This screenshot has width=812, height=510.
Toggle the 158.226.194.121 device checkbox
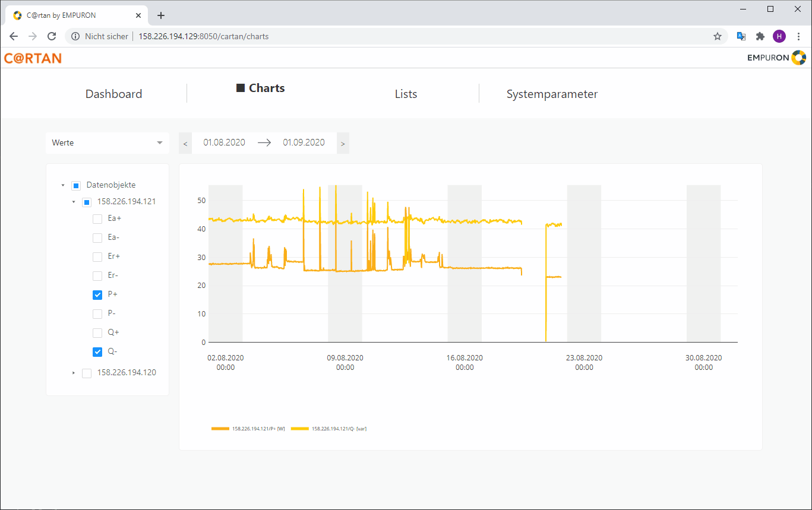point(87,202)
